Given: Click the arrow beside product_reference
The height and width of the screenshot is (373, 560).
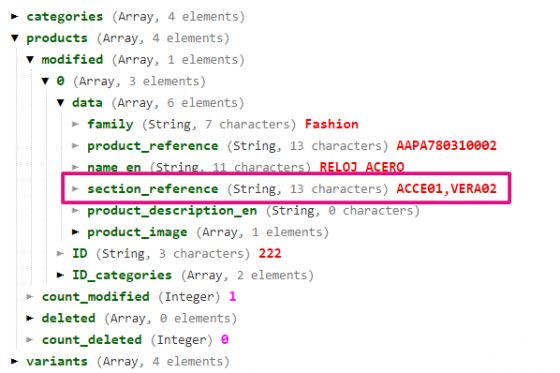Looking at the screenshot, I should 75,145.
